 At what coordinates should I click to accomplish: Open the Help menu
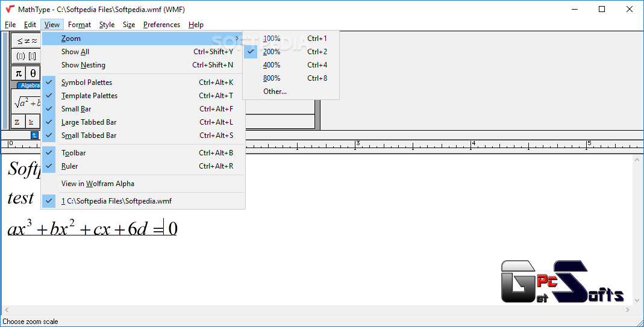click(x=196, y=25)
